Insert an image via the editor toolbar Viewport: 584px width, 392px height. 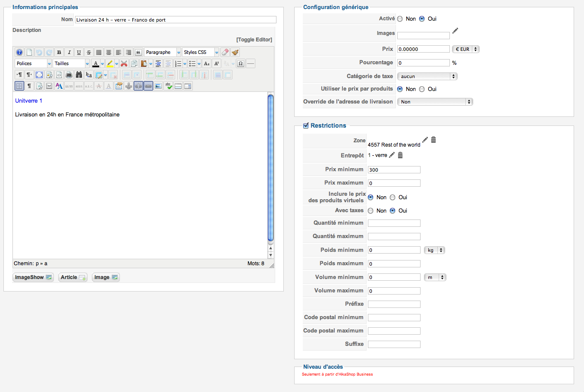pyautogui.click(x=158, y=86)
